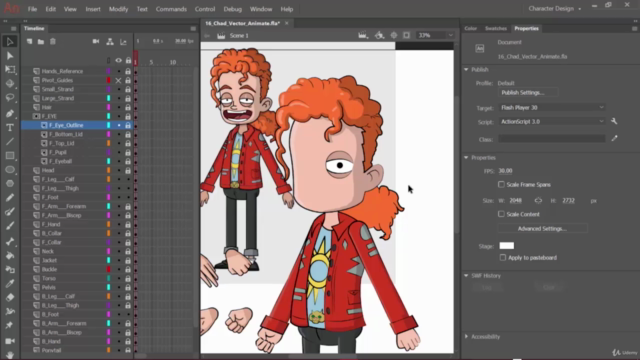Select the Line tool

tap(10, 142)
